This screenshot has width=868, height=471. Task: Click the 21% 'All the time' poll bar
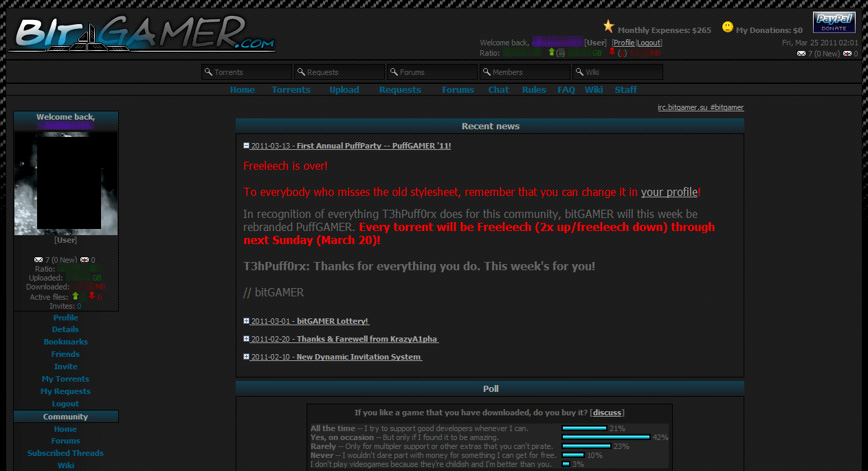click(584, 428)
